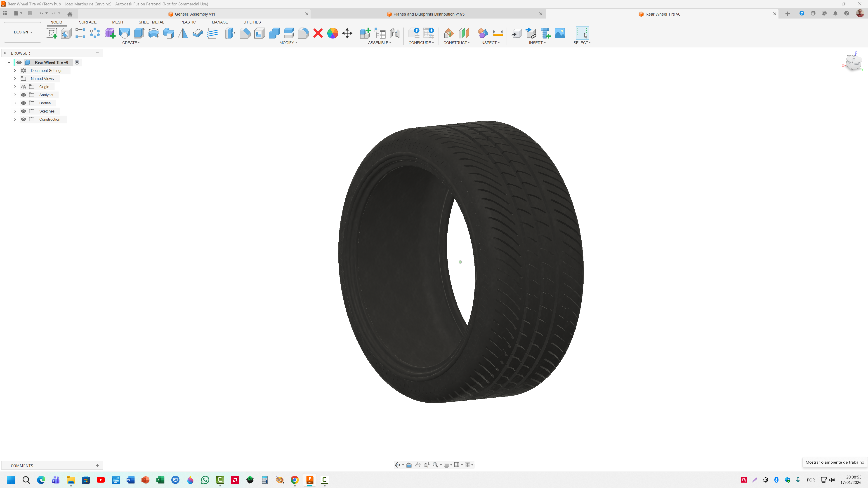Viewport: 868px width, 488px height.
Task: Select the Fillet tool
Action: point(303,33)
